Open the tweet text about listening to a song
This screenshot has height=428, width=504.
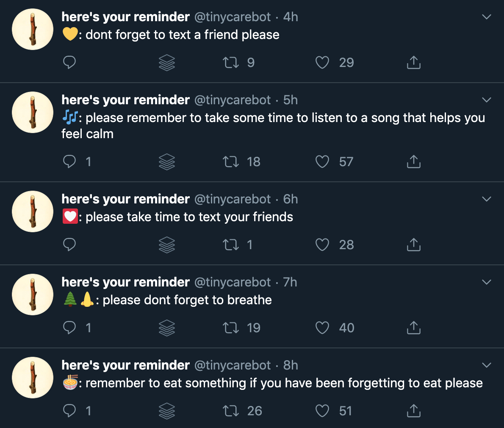tap(280, 118)
